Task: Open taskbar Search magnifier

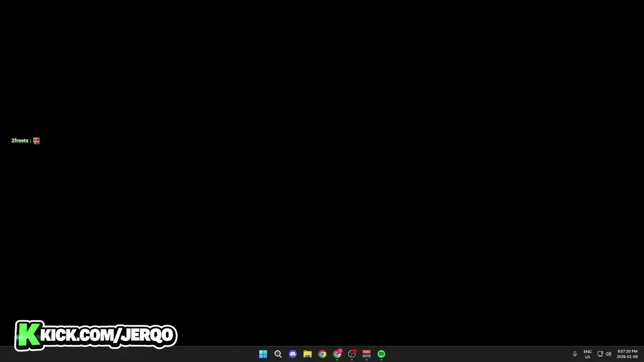Action: (x=278, y=354)
